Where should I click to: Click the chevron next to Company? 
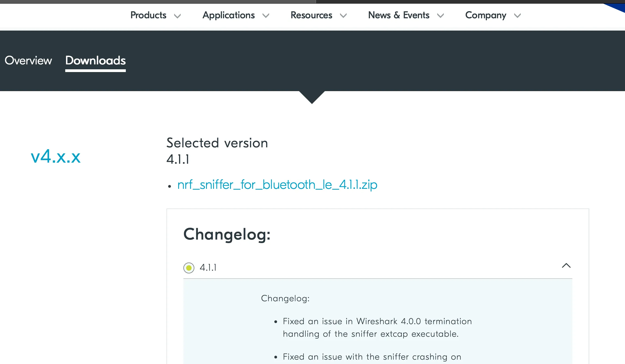point(517,16)
